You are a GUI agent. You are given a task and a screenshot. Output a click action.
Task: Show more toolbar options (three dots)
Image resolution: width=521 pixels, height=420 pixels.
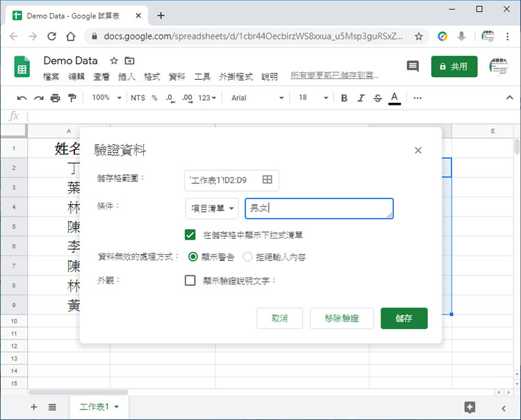417,98
